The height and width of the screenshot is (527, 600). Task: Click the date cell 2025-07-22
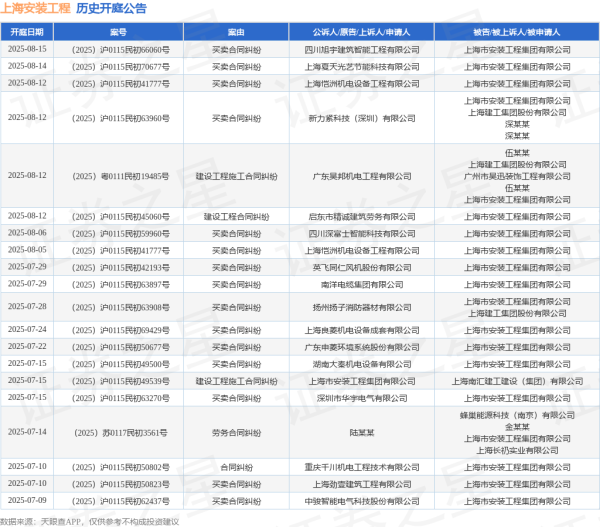pos(27,347)
